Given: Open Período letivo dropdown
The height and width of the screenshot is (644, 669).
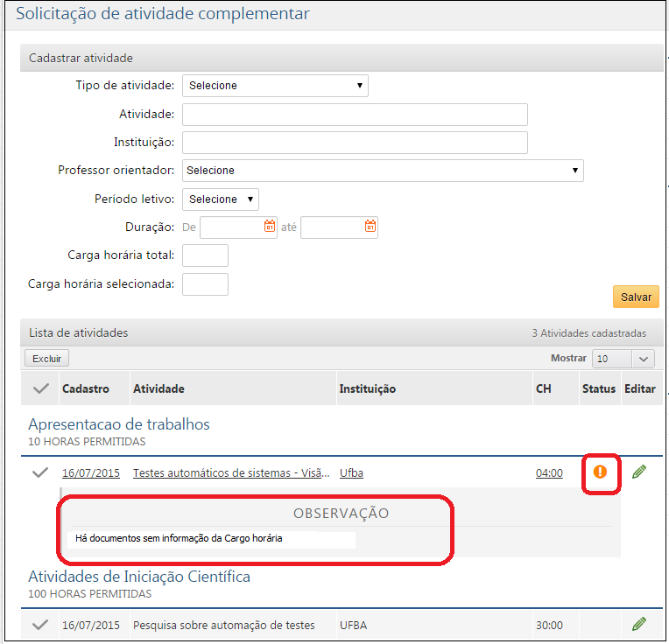Looking at the screenshot, I should tap(221, 199).
